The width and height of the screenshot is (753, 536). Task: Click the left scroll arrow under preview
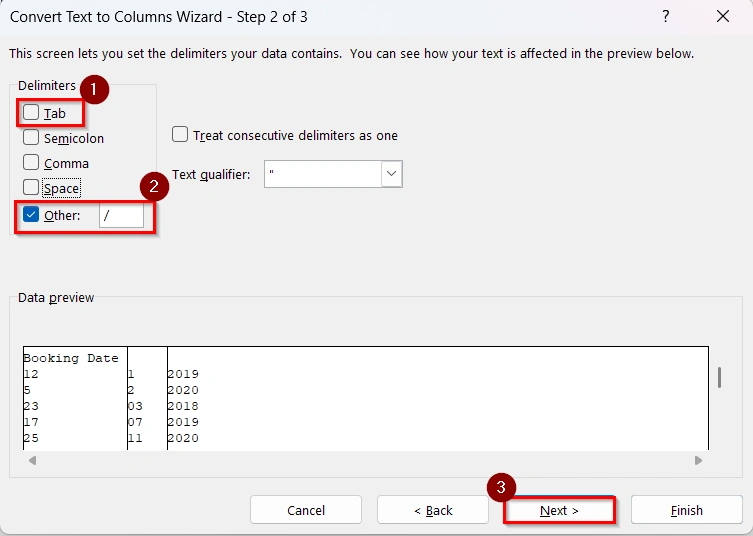pos(32,461)
